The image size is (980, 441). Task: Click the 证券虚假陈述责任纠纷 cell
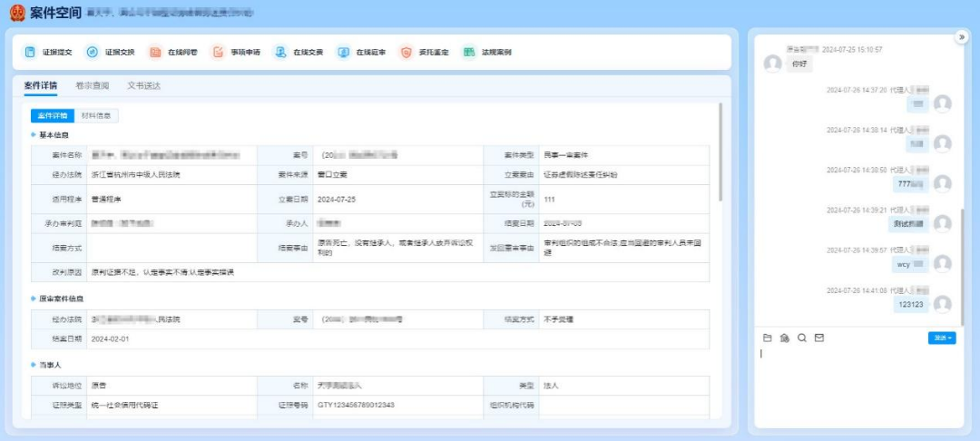pyautogui.click(x=581, y=175)
